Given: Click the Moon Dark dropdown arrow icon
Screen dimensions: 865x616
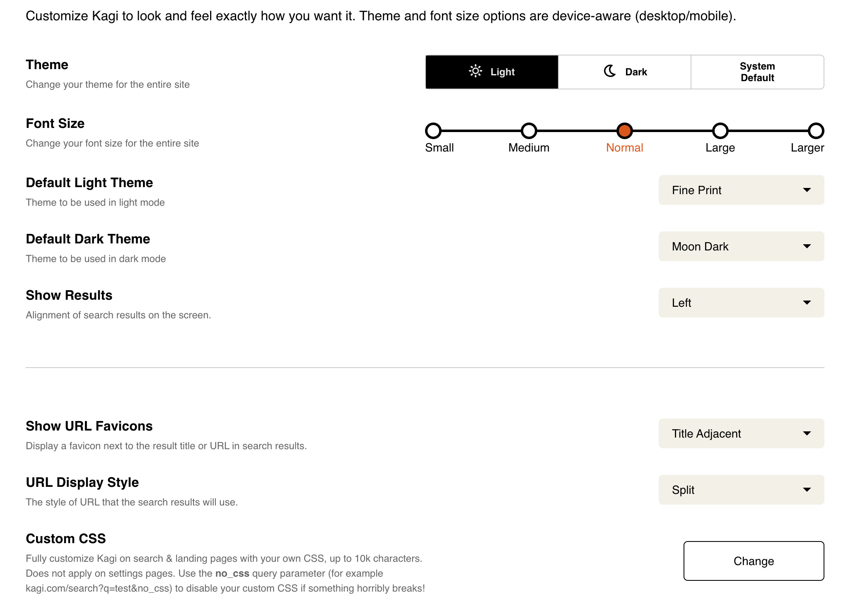Looking at the screenshot, I should pyautogui.click(x=807, y=246).
